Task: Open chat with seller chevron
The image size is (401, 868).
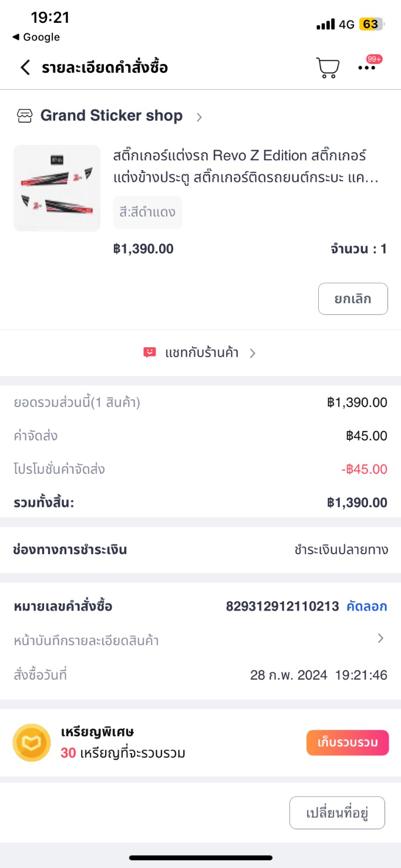Action: click(x=252, y=353)
